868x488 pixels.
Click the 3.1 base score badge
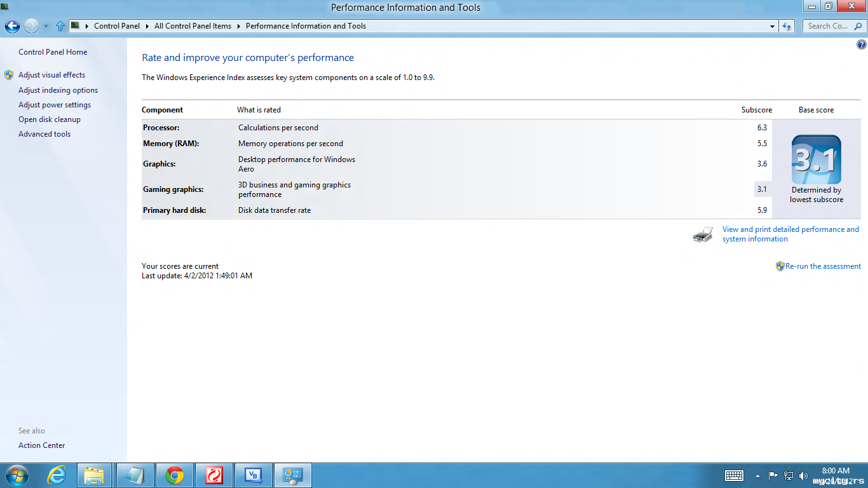pyautogui.click(x=817, y=159)
